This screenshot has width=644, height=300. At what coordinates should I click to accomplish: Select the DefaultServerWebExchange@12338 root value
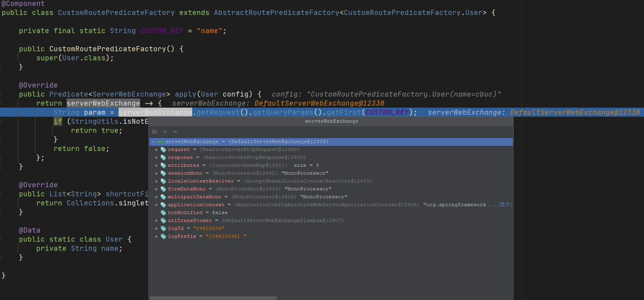[279, 141]
